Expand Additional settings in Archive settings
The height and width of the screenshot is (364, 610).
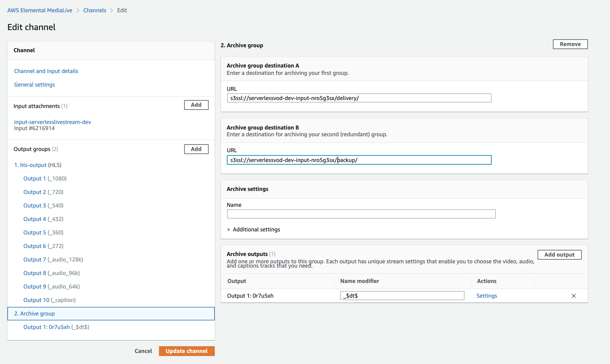click(x=253, y=229)
